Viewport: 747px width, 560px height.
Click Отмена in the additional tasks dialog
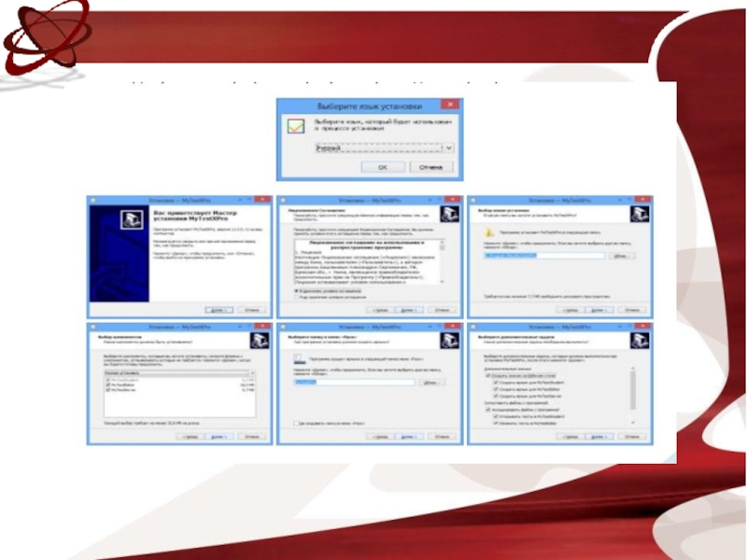pos(632,436)
